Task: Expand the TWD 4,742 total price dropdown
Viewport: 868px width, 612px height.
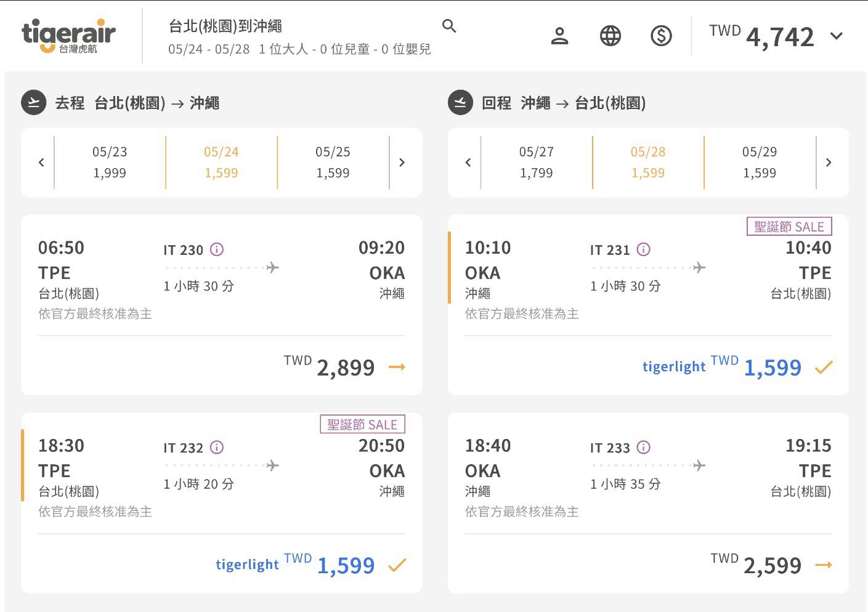Action: coord(836,36)
